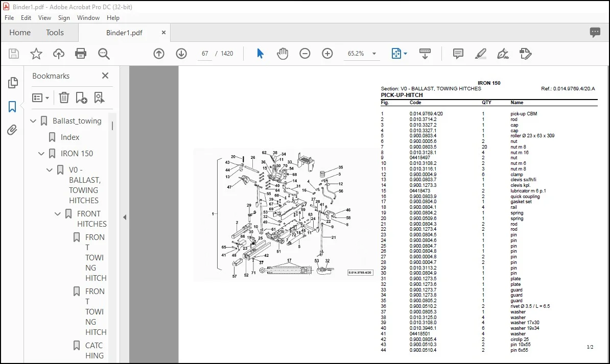The width and height of the screenshot is (610, 364).
Task: Collapse the V0 - BALLAST, TOWING HITCHES bookmark
Action: pyautogui.click(x=50, y=170)
